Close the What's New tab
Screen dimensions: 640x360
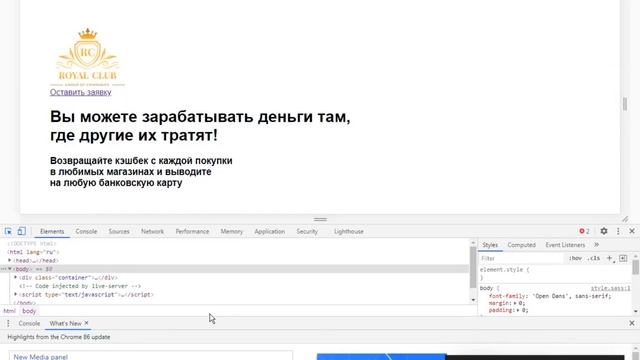coord(87,323)
